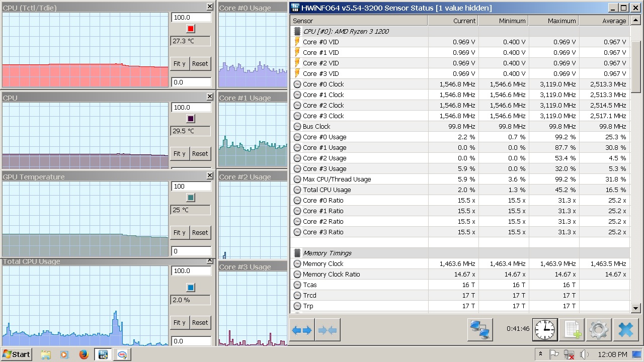Image resolution: width=644 pixels, height=362 pixels.
Task: Open Action Center flag in the tray
Action: click(x=554, y=354)
